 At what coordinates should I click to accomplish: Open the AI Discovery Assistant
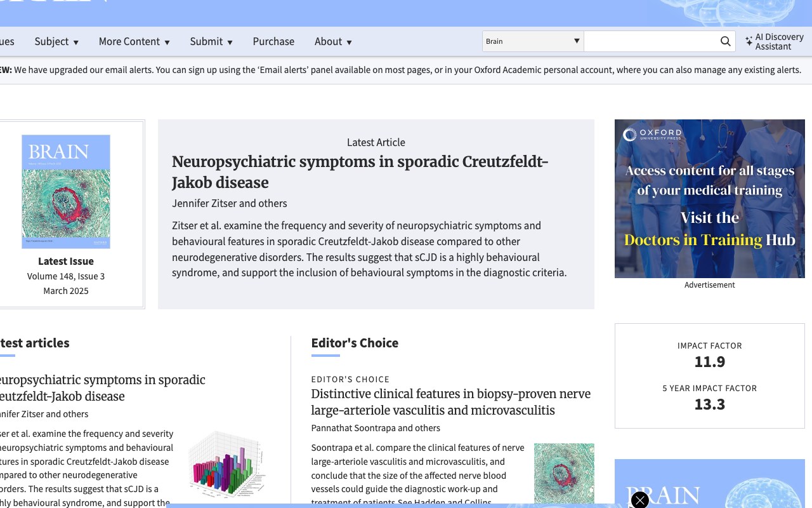(775, 41)
